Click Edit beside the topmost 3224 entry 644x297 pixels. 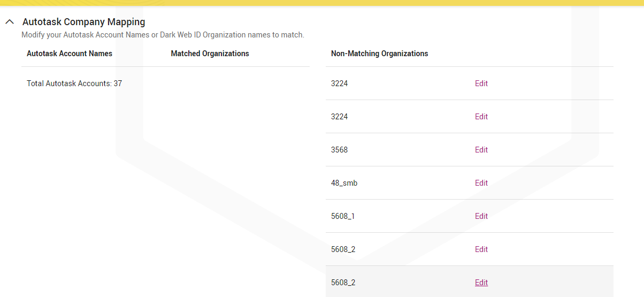point(481,83)
